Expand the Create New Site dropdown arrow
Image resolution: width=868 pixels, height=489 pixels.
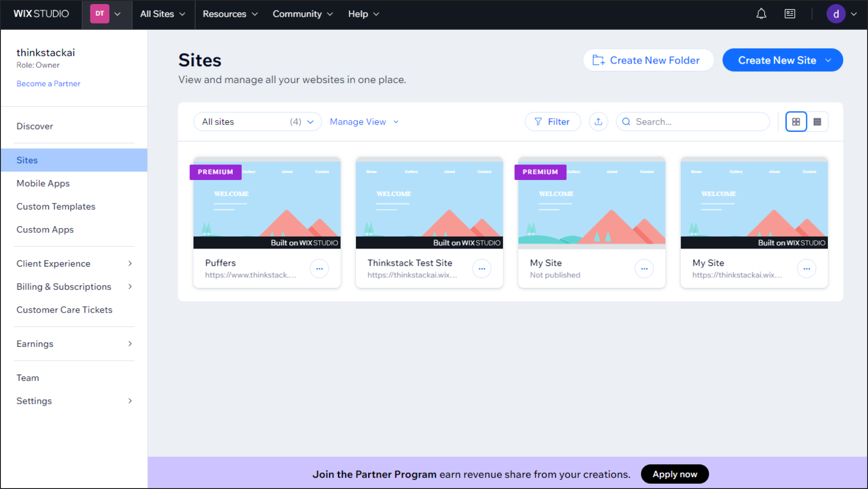pos(829,60)
